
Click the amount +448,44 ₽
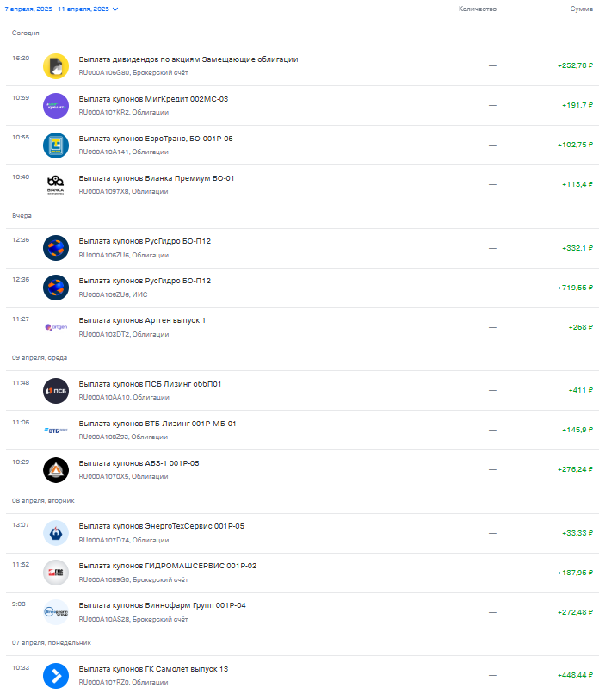tap(575, 675)
